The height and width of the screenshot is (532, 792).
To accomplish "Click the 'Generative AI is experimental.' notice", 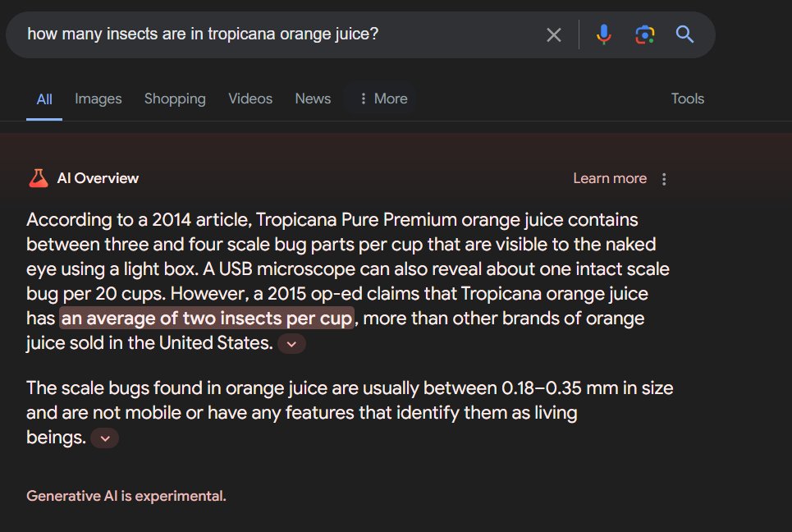I will 126,496.
